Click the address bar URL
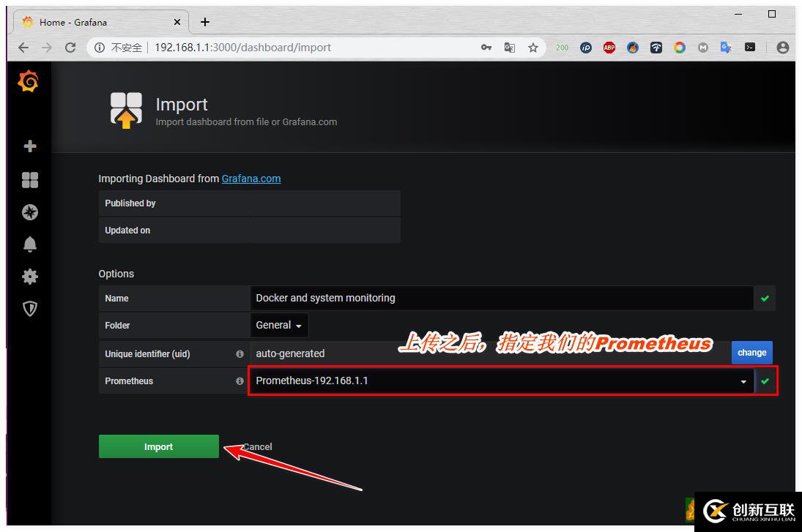This screenshot has width=802, height=532. (243, 48)
